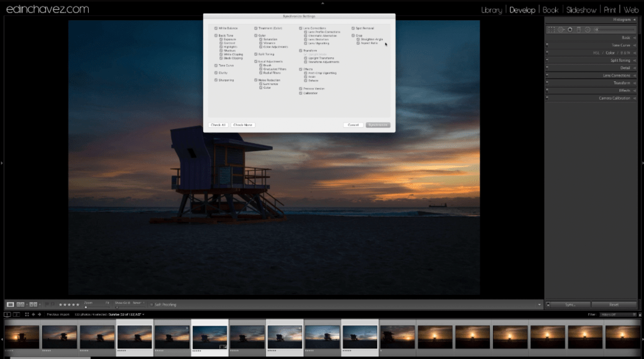Uncheck Treatment (Color) checkbox

click(256, 28)
